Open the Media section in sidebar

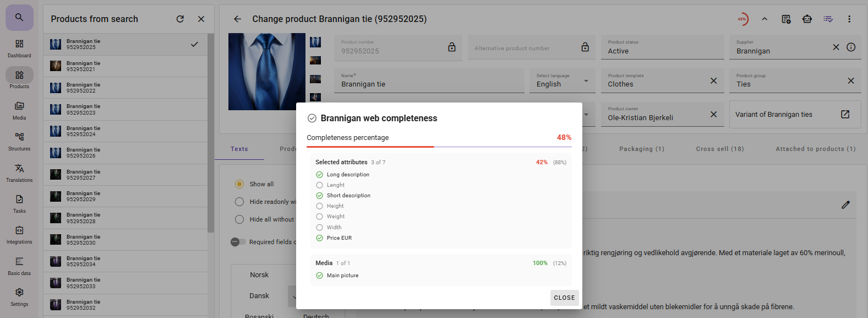click(x=19, y=110)
